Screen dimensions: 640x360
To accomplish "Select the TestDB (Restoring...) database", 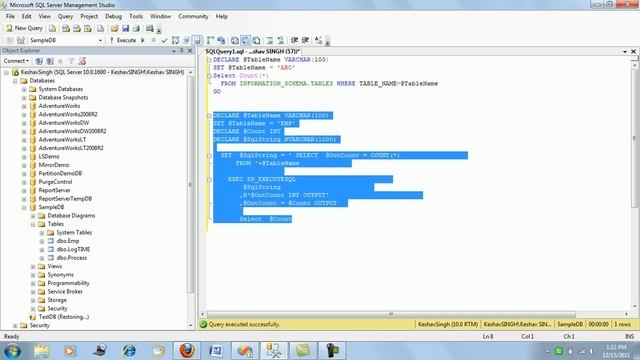I will (64, 317).
